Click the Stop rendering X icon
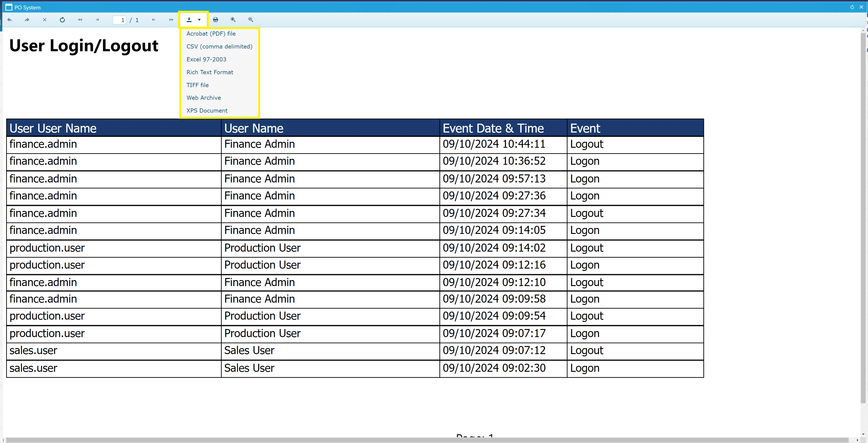The height and width of the screenshot is (443, 868). (45, 20)
